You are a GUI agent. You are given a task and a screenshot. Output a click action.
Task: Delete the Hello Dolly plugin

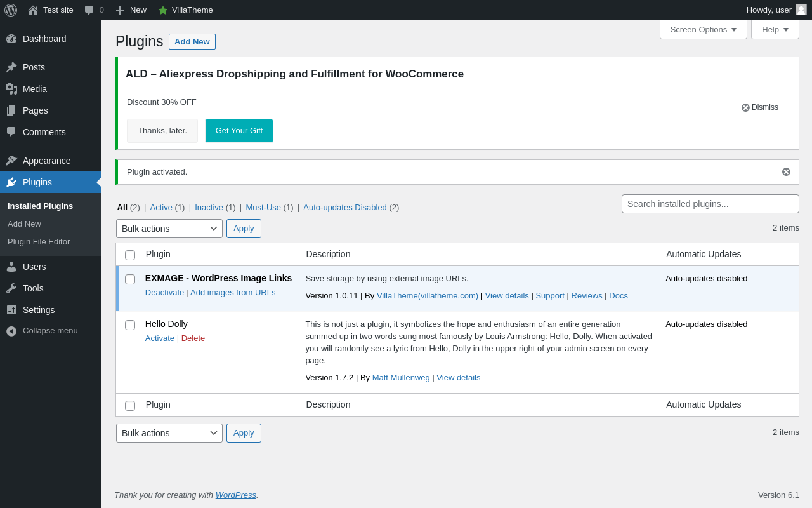pyautogui.click(x=193, y=338)
